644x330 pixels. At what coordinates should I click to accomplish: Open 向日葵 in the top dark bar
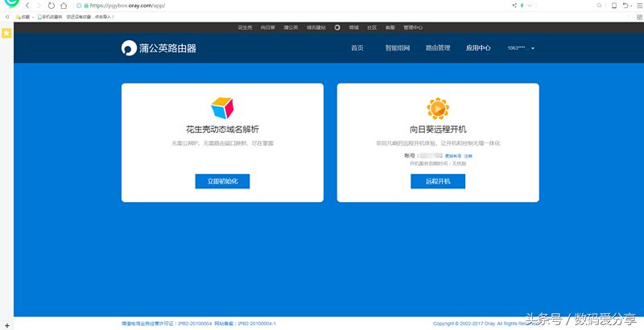[268, 27]
